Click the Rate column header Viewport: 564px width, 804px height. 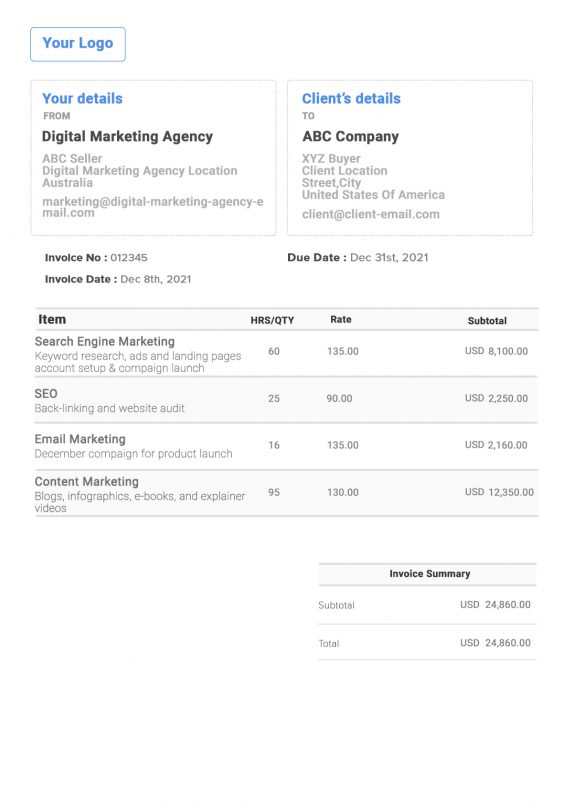(341, 319)
